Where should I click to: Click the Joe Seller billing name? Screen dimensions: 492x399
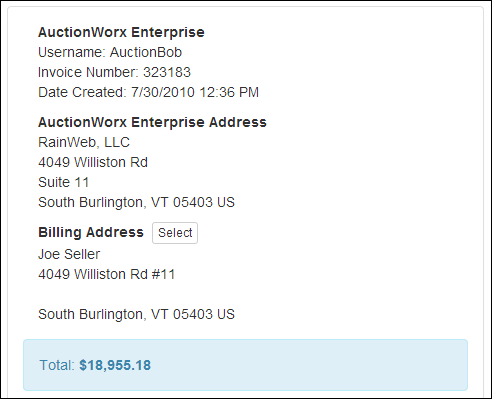(x=69, y=254)
